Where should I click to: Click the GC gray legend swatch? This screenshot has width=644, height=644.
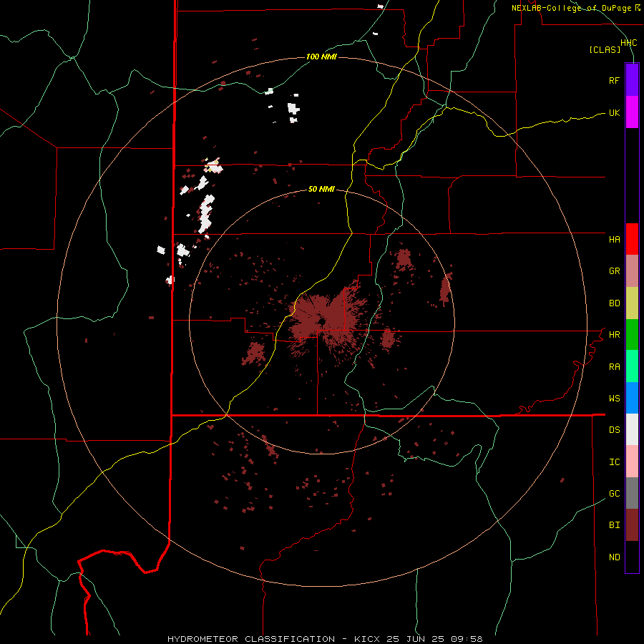632,493
